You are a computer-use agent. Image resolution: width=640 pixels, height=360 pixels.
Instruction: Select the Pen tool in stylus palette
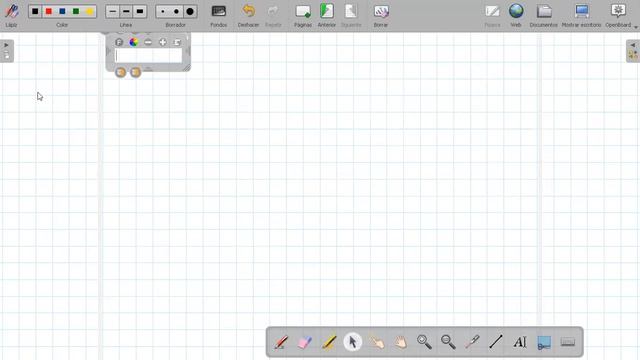pos(281,342)
